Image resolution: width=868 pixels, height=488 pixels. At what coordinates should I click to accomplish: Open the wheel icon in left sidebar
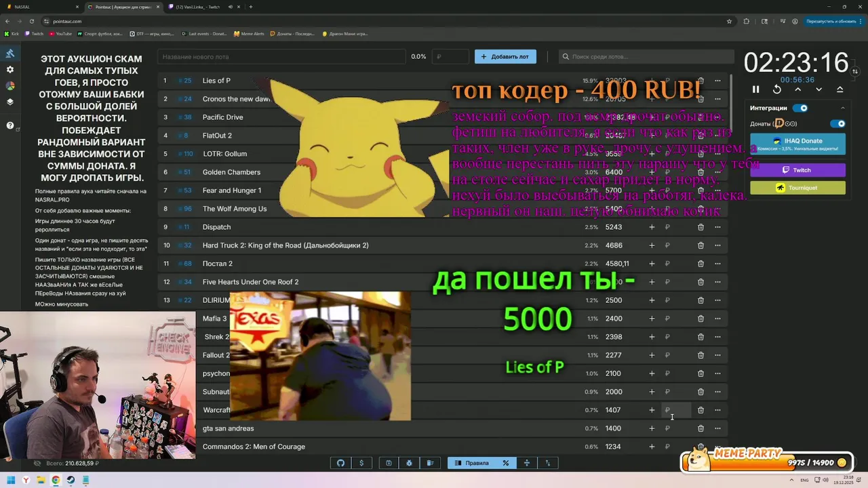pos(10,86)
